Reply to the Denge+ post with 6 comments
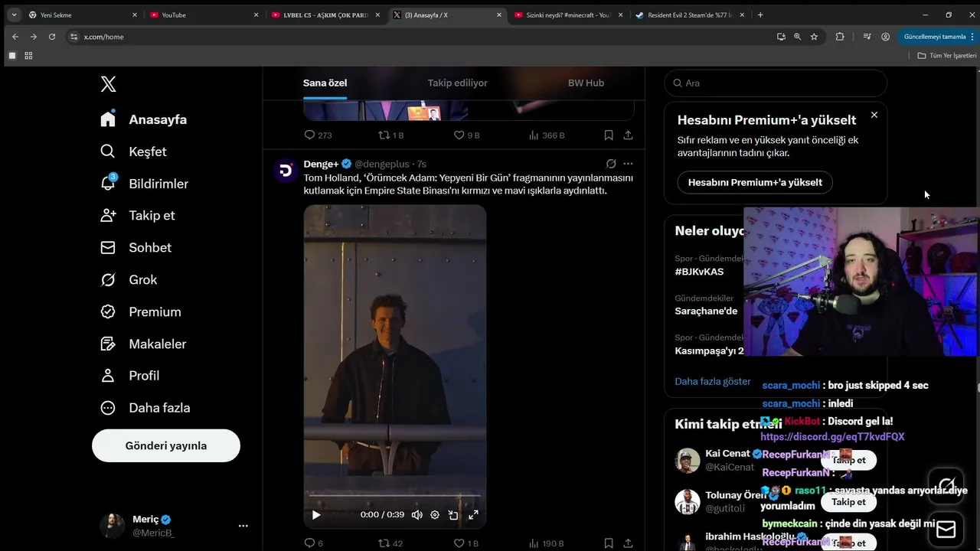Screen dimensions: 980x551 pyautogui.click(x=314, y=543)
